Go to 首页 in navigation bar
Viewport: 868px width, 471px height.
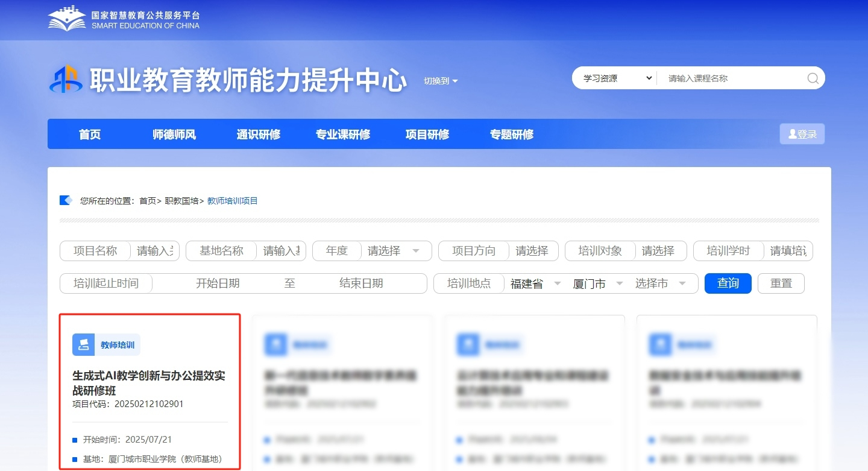coord(90,134)
